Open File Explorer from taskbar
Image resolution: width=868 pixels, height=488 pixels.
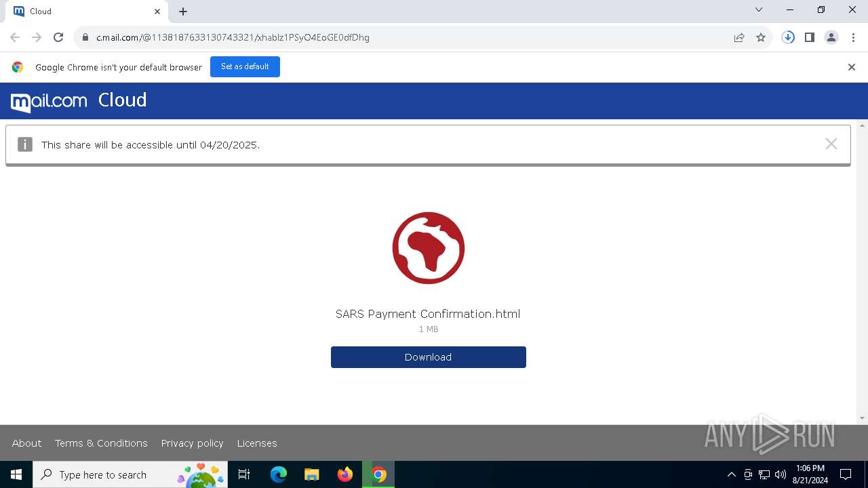pyautogui.click(x=312, y=474)
